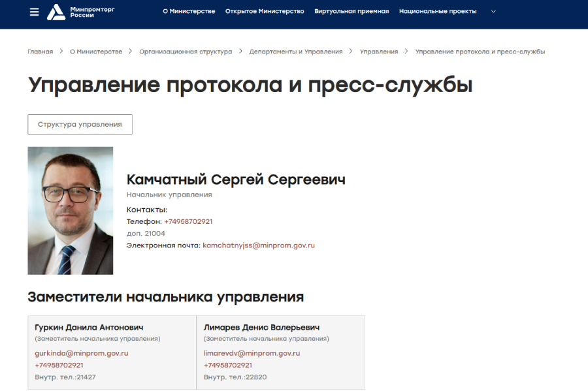Click the Структура управления button
The width and height of the screenshot is (588, 391).
pos(80,124)
